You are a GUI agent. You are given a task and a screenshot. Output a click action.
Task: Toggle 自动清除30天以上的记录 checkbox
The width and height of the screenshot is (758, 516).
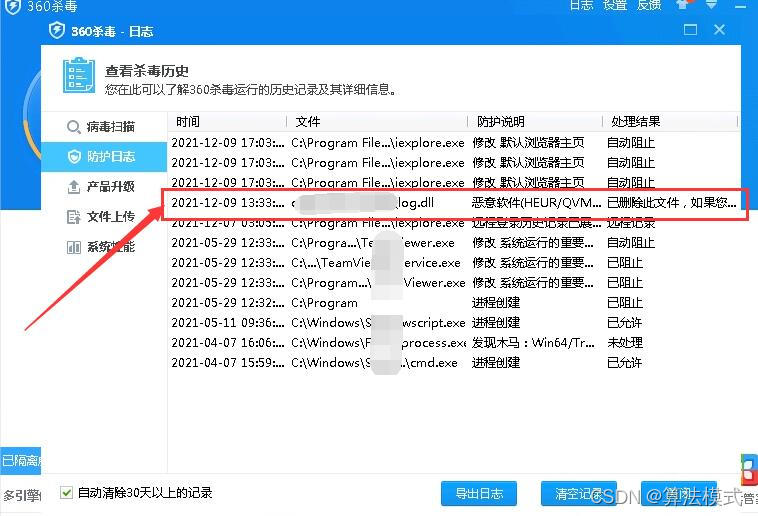(x=66, y=493)
